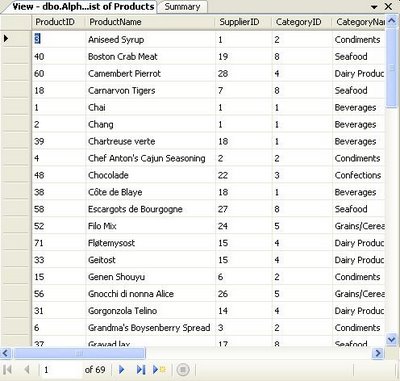Click the ProductID 56 cell
Viewport: 400px width, 381px height.
(59, 294)
